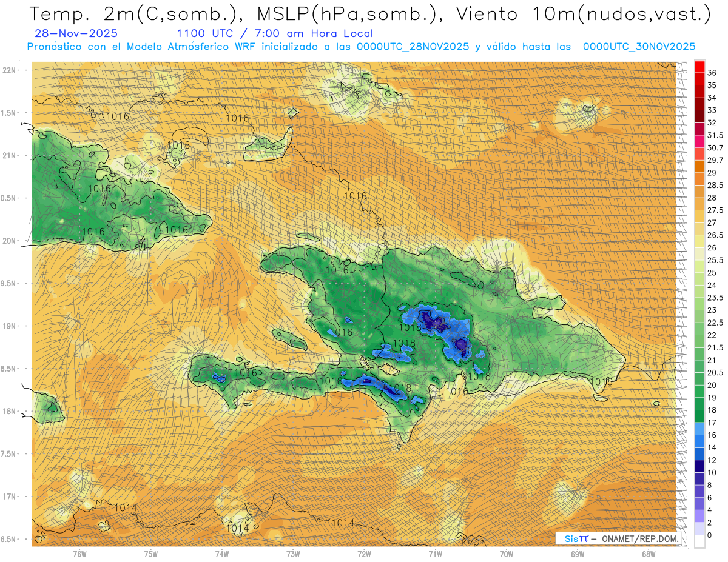Click the legend value '23.5'
The width and height of the screenshot is (728, 562).
pos(715,298)
